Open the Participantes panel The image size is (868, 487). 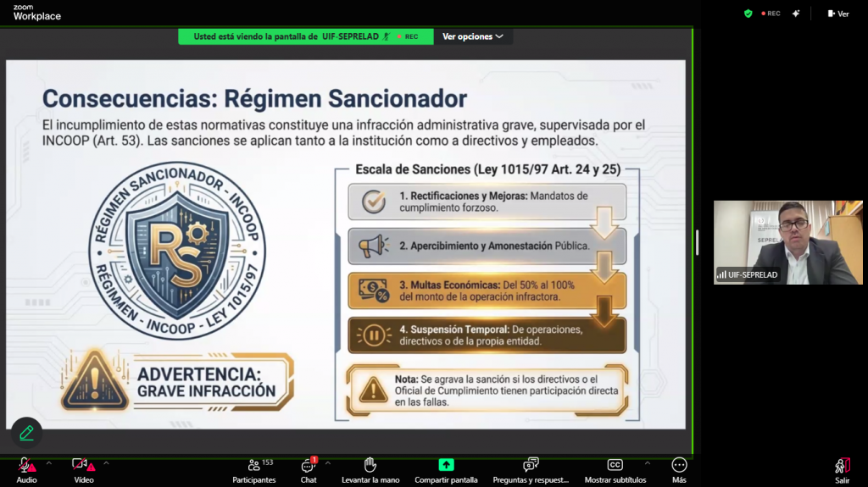[x=253, y=466]
